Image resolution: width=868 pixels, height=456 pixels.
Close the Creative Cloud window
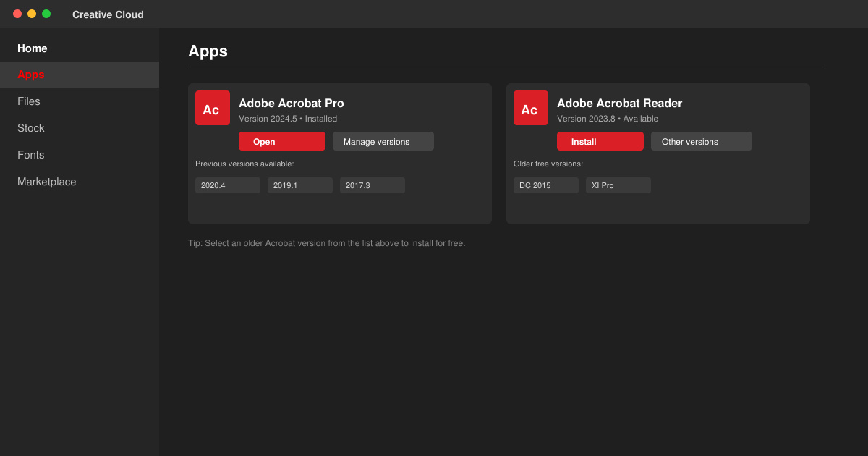17,14
